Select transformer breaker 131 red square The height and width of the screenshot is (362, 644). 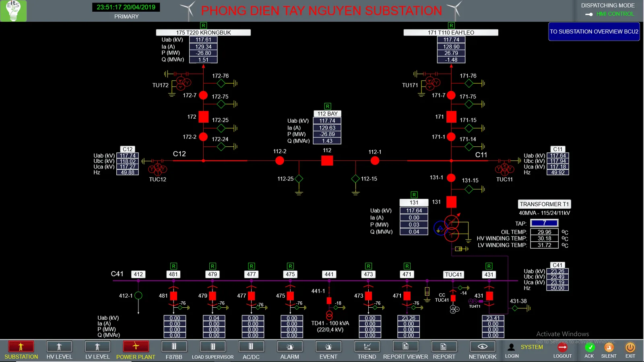pos(452,202)
